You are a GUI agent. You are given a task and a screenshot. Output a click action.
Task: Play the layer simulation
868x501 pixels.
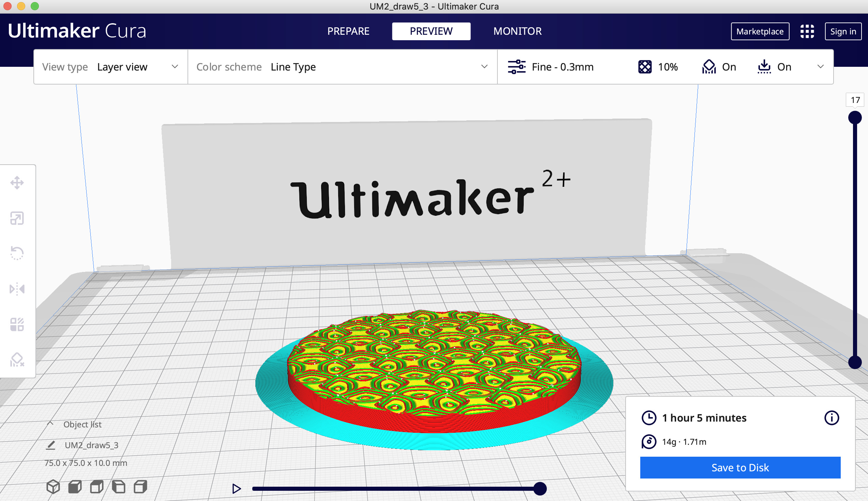tap(237, 489)
